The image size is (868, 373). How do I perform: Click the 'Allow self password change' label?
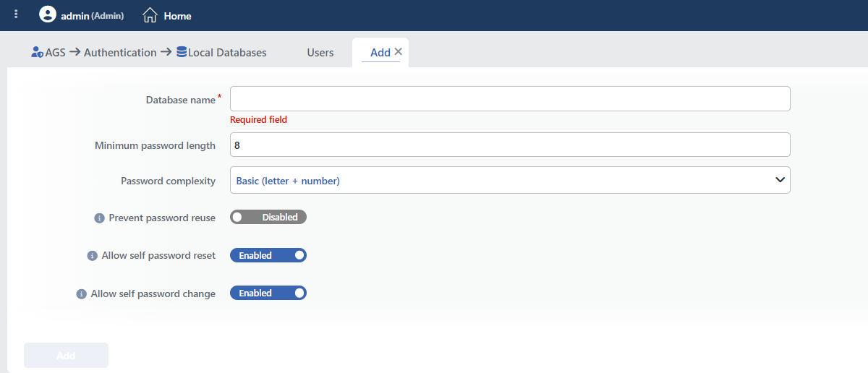[x=153, y=294]
